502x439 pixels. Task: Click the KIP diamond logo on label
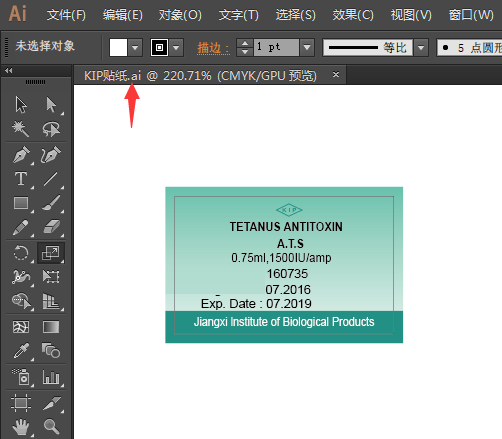pyautogui.click(x=289, y=210)
